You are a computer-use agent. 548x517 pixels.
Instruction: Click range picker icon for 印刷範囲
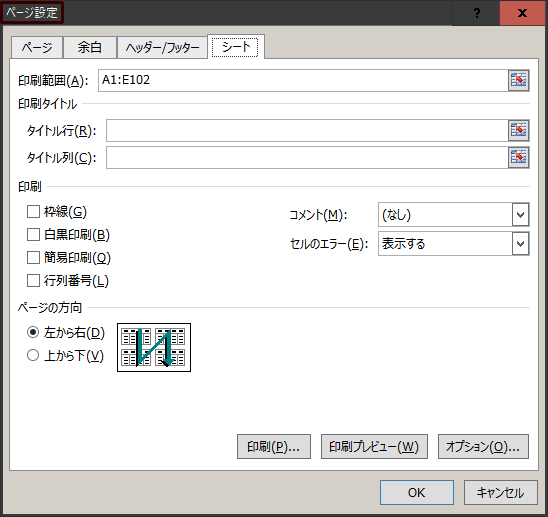click(518, 80)
